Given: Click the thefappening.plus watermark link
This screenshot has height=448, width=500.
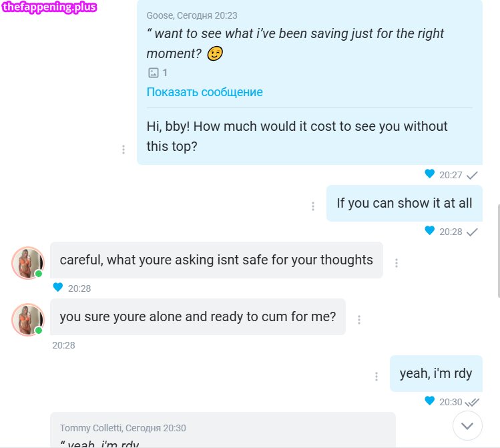Looking at the screenshot, I should pyautogui.click(x=49, y=8).
